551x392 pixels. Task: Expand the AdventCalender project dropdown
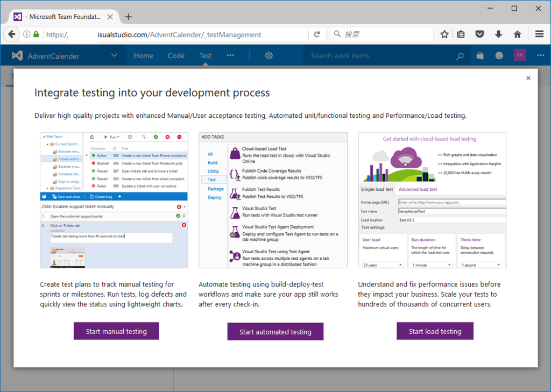[x=114, y=55]
